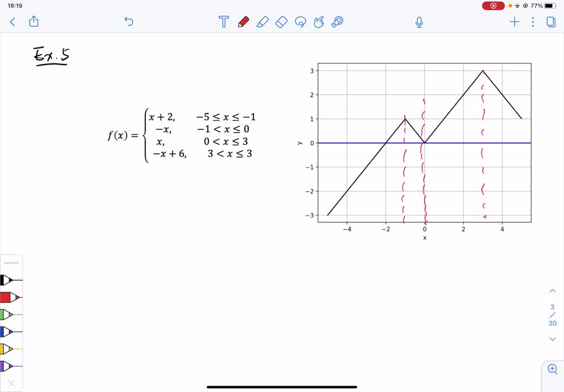This screenshot has height=392, width=564.
Task: Select the Highlighter tool
Action: tap(263, 22)
